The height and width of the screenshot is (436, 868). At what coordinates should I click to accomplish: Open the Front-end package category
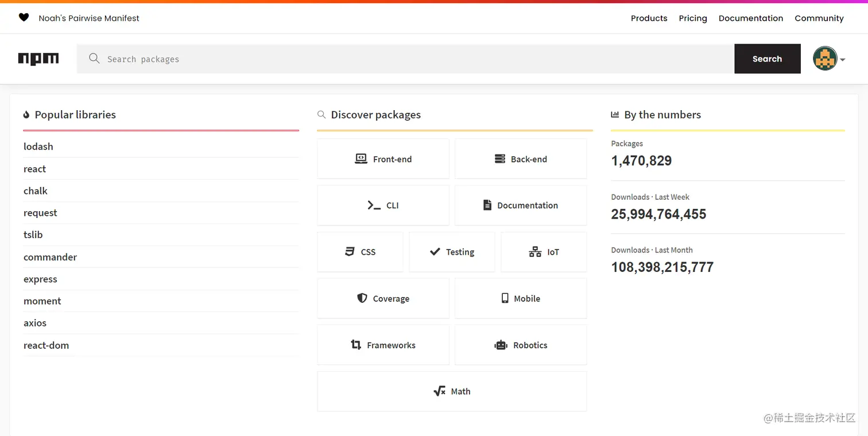point(383,159)
